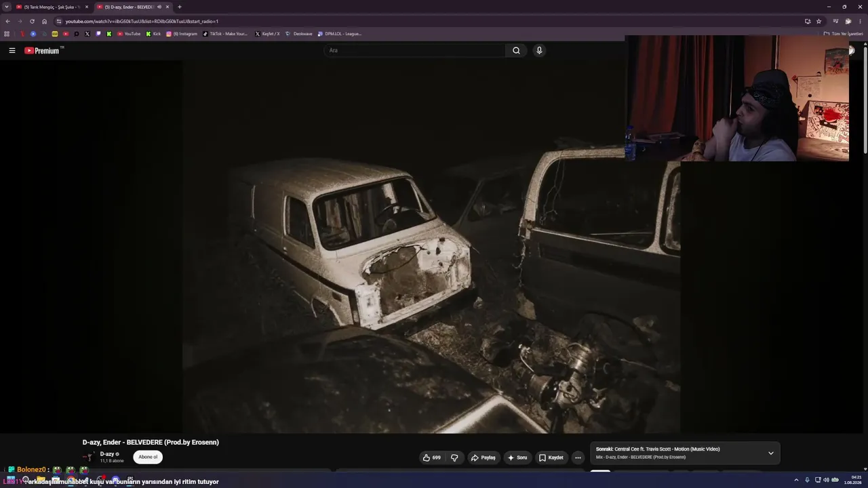Subscribe with the Abone ol button

coord(148,457)
